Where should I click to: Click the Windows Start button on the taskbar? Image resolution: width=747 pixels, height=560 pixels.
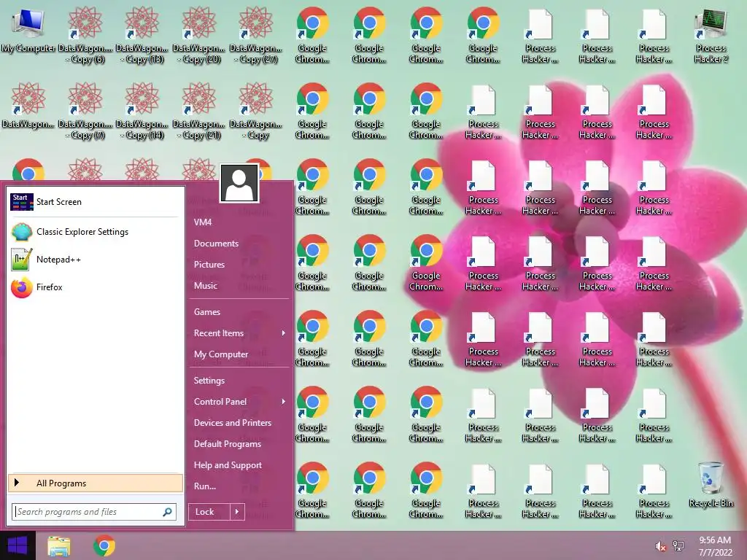tap(18, 545)
